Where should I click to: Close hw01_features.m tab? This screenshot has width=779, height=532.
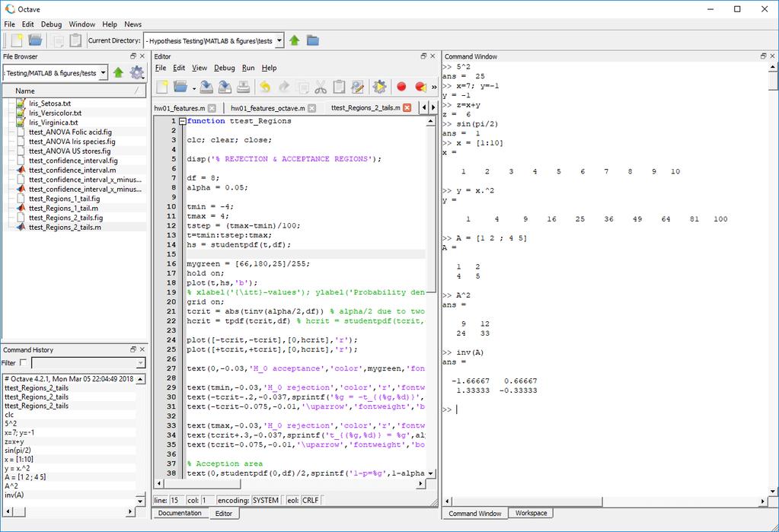tap(212, 108)
